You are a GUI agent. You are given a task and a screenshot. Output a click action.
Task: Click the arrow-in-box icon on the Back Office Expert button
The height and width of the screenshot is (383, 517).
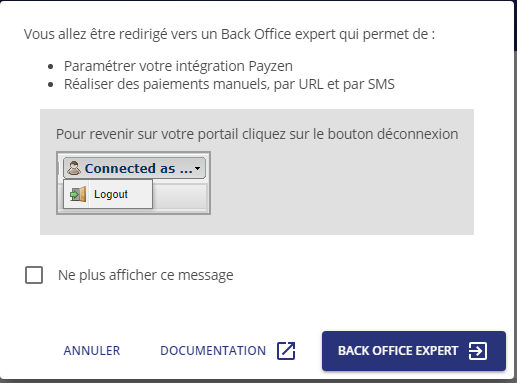(478, 351)
